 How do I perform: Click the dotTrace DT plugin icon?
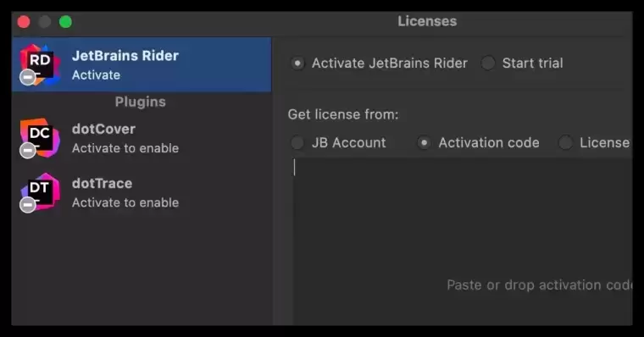click(40, 192)
